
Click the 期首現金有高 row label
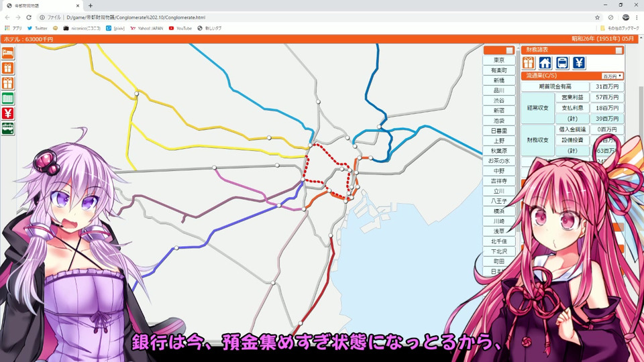pyautogui.click(x=555, y=86)
